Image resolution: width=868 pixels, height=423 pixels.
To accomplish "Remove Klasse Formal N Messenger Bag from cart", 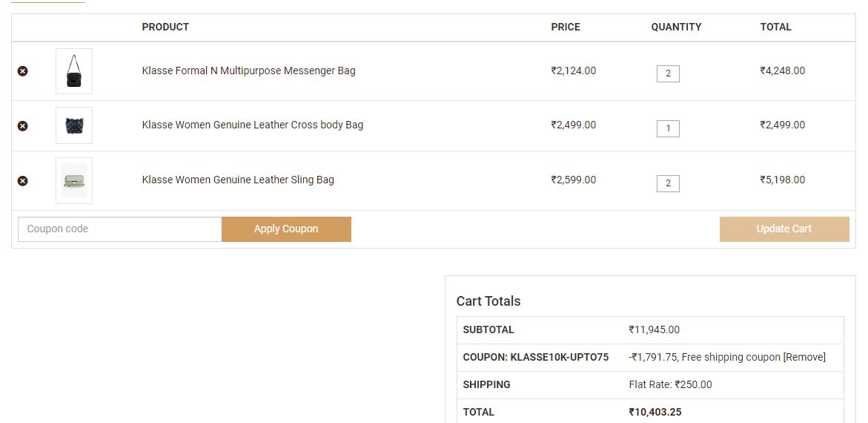I will pyautogui.click(x=23, y=71).
